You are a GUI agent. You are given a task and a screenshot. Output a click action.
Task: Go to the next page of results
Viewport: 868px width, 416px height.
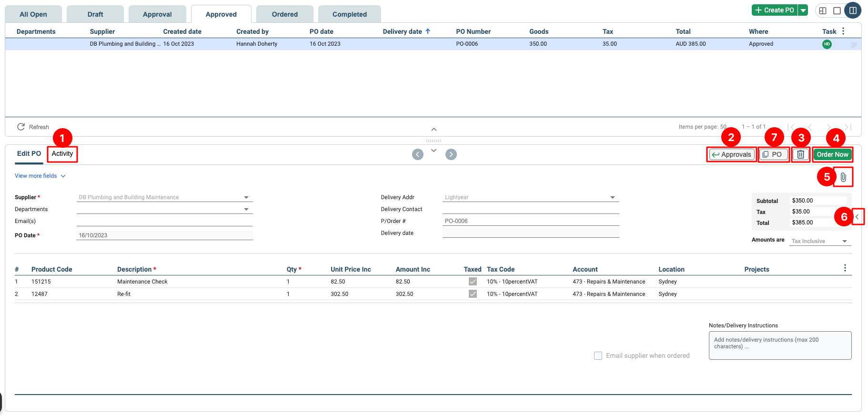pos(829,127)
